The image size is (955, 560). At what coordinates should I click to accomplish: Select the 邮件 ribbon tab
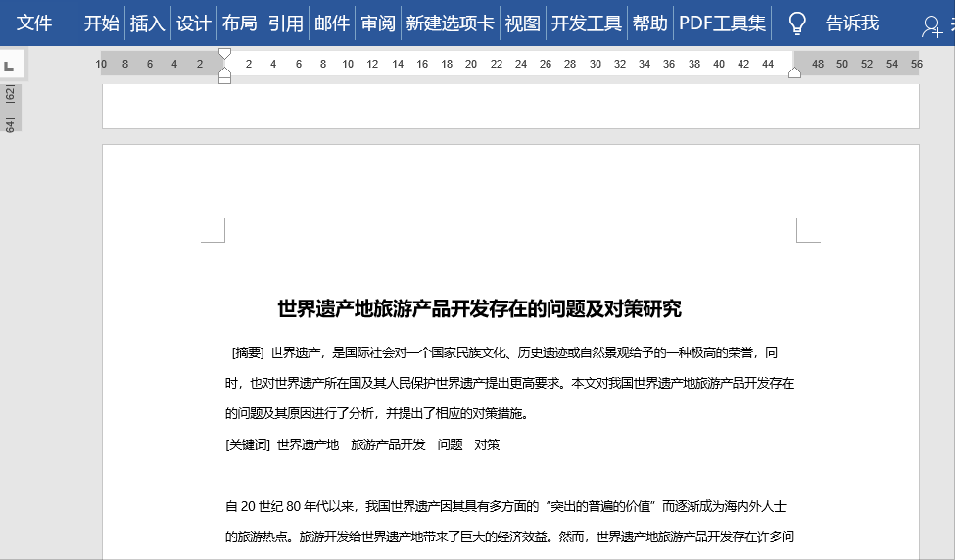point(332,23)
